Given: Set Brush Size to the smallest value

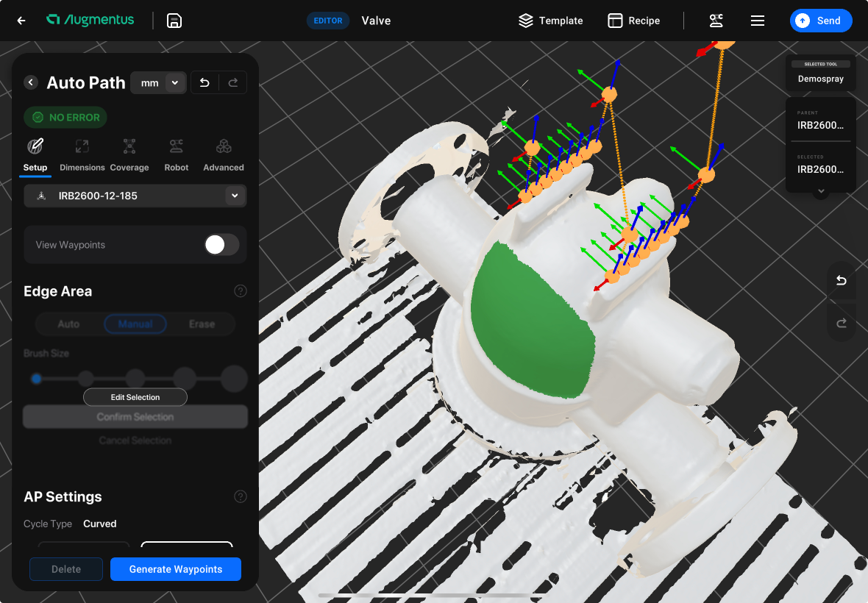Looking at the screenshot, I should pos(36,379).
